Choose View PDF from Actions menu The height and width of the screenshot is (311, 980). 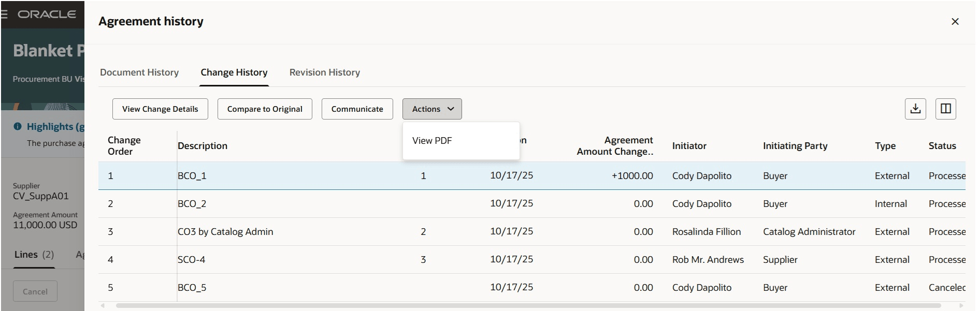[x=432, y=141]
